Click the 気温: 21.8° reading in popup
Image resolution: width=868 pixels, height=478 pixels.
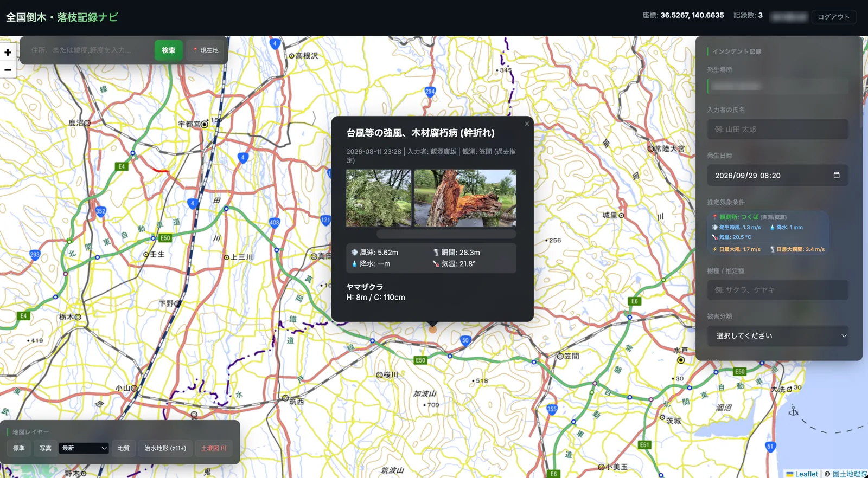[454, 264]
